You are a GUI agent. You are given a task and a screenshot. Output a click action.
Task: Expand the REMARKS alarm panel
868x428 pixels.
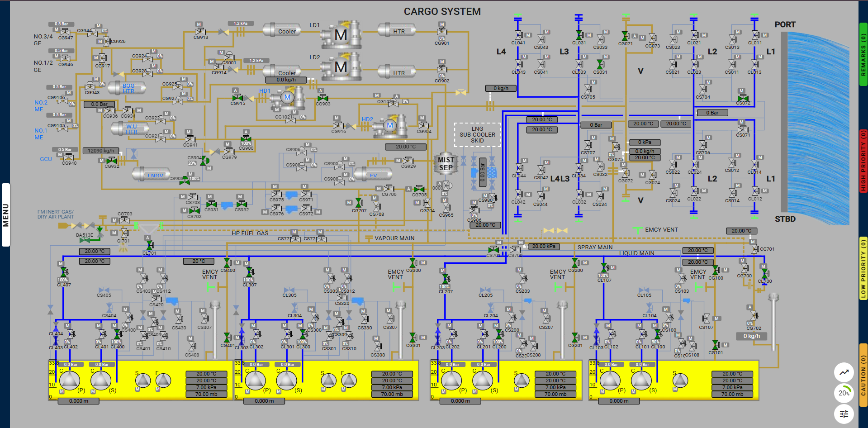click(863, 54)
